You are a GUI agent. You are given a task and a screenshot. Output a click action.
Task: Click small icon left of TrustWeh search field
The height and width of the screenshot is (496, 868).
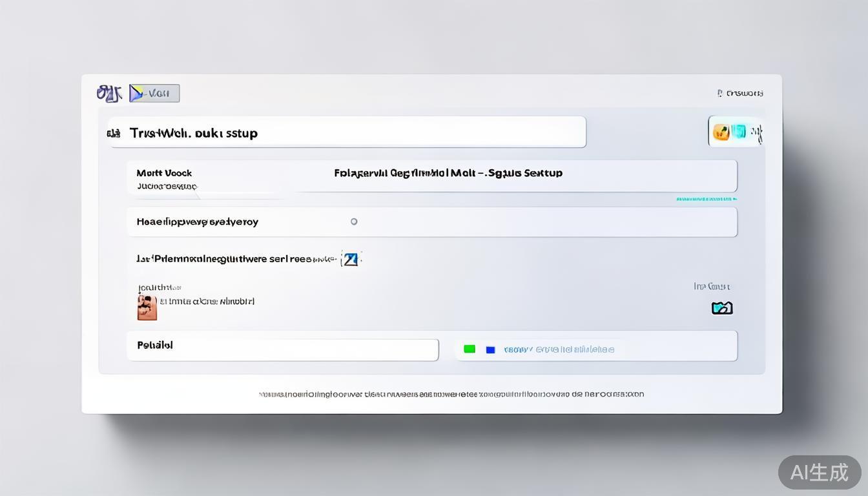click(x=114, y=134)
